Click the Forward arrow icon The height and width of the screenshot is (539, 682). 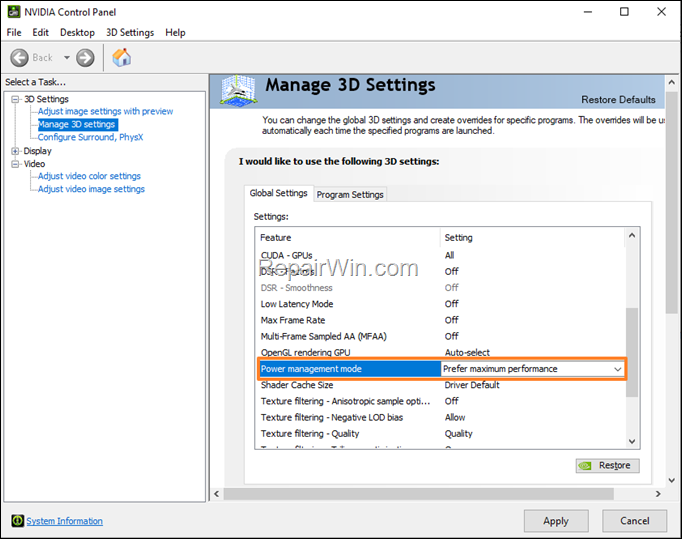click(x=85, y=57)
